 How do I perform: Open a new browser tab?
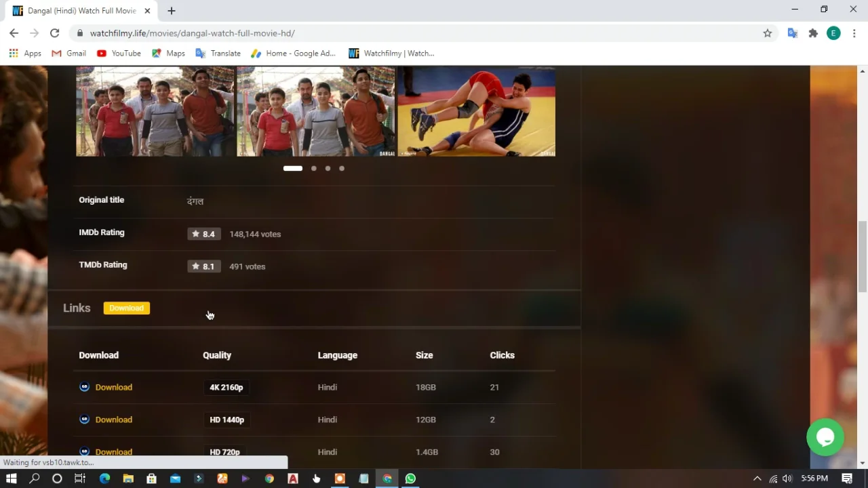[x=172, y=11]
